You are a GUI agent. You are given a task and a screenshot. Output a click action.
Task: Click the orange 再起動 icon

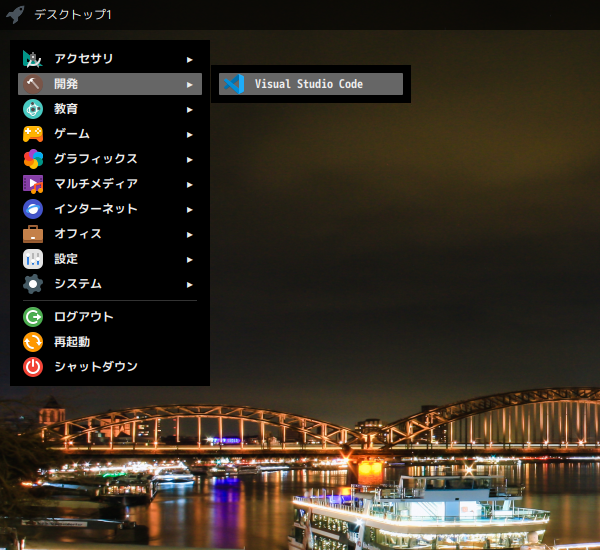33,342
